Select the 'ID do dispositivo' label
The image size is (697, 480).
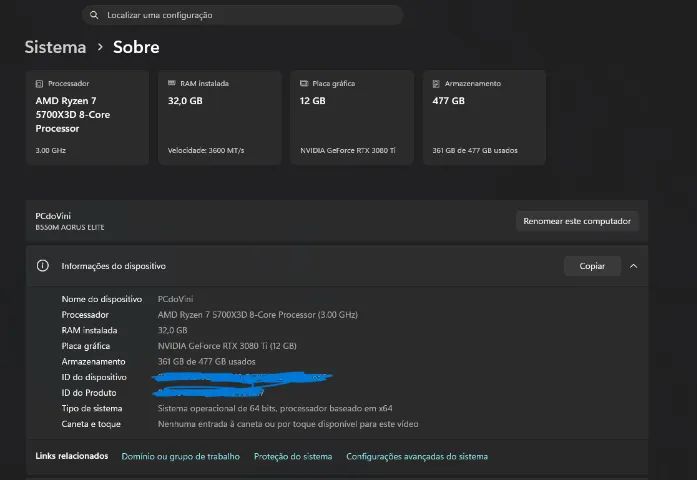[94, 377]
